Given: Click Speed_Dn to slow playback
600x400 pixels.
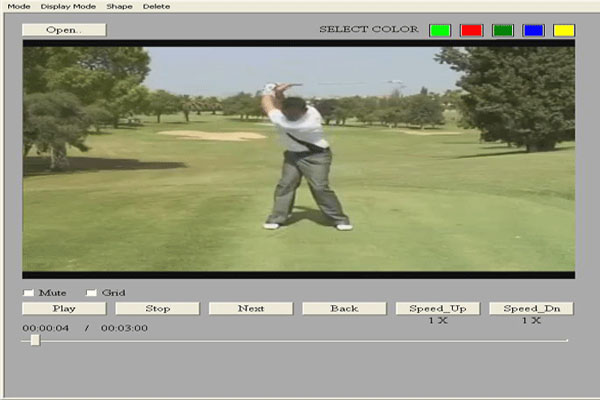Looking at the screenshot, I should click(x=531, y=309).
